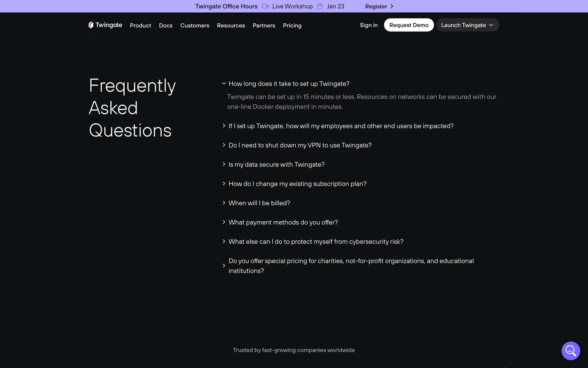Open the Launch Twingate dropdown
The width and height of the screenshot is (588, 368).
(468, 25)
